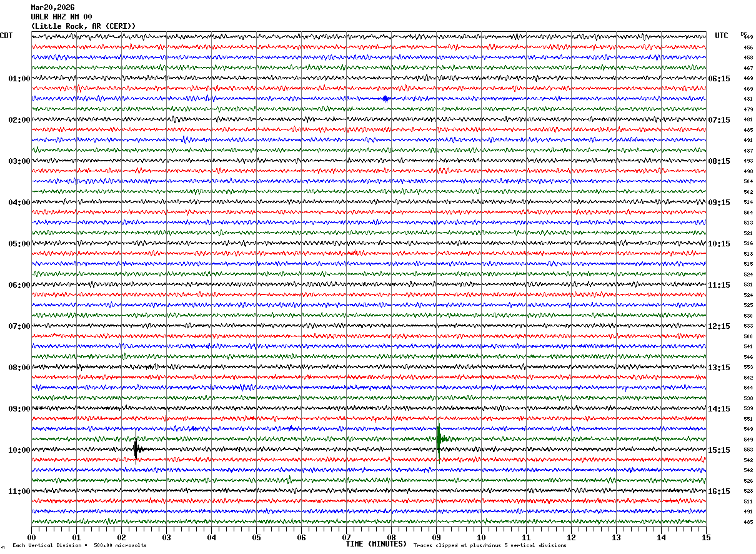
Task: Click the TIME (MINUTES) axis title
Action: coord(376,544)
